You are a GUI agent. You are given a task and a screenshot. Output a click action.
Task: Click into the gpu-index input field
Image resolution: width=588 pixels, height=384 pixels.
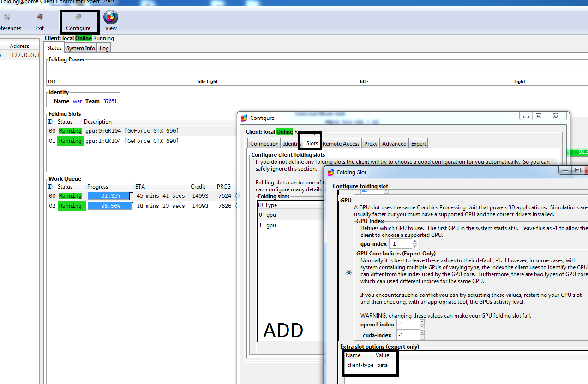point(400,243)
